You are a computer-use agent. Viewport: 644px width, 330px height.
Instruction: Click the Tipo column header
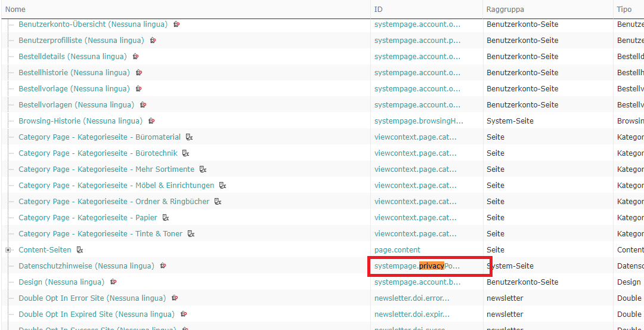coord(624,9)
